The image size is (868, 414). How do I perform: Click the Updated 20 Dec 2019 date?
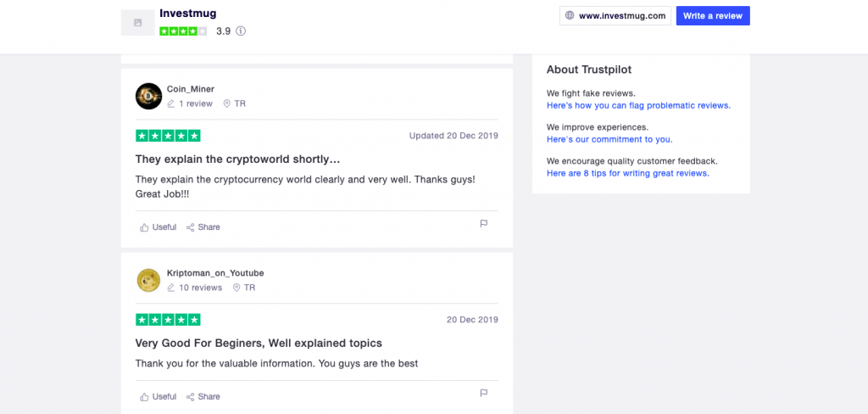(453, 135)
